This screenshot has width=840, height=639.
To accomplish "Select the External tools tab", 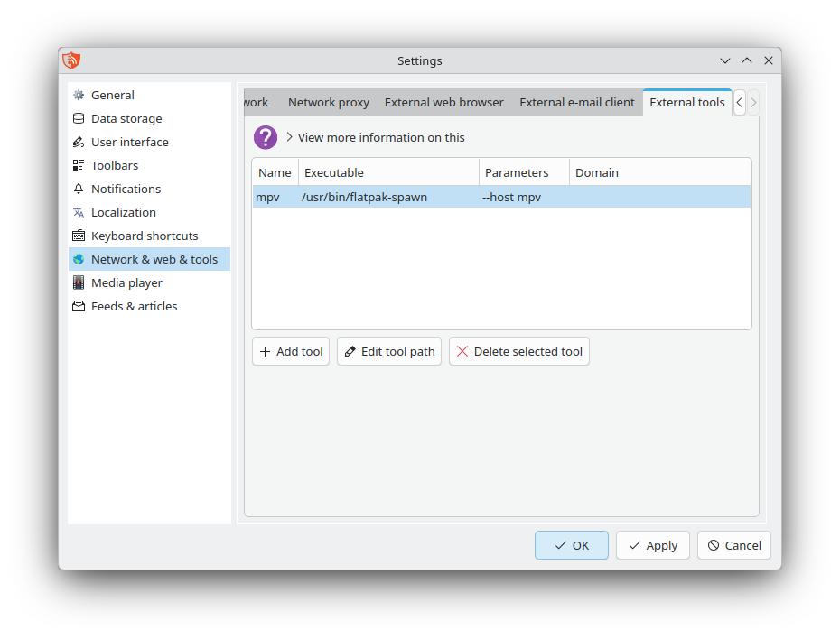I will click(687, 102).
